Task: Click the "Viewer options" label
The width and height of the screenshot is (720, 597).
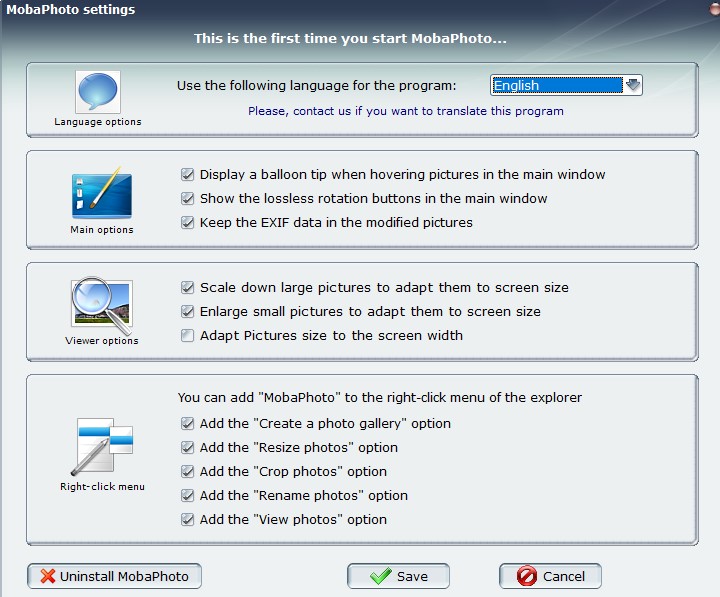Action: click(102, 341)
